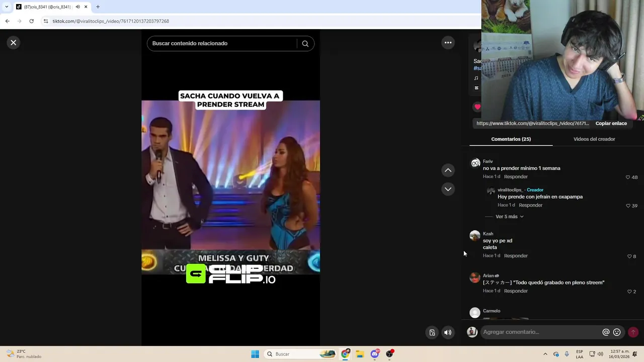Like the video with the red heart

click(477, 107)
